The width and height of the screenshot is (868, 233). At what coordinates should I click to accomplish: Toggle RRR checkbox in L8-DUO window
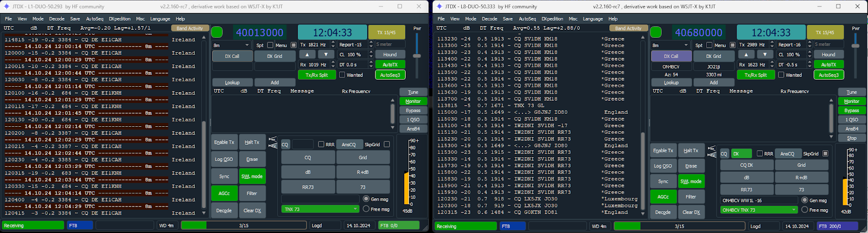pyautogui.click(x=759, y=153)
